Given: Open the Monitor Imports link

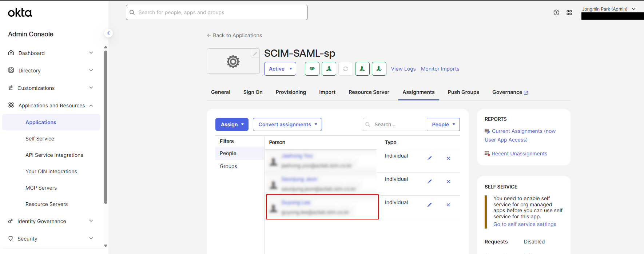Looking at the screenshot, I should 440,69.
